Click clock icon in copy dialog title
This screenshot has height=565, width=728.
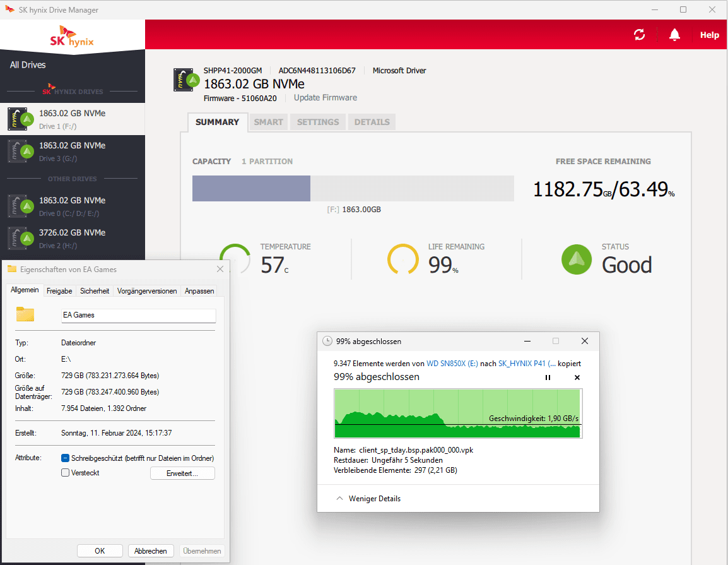pos(327,342)
